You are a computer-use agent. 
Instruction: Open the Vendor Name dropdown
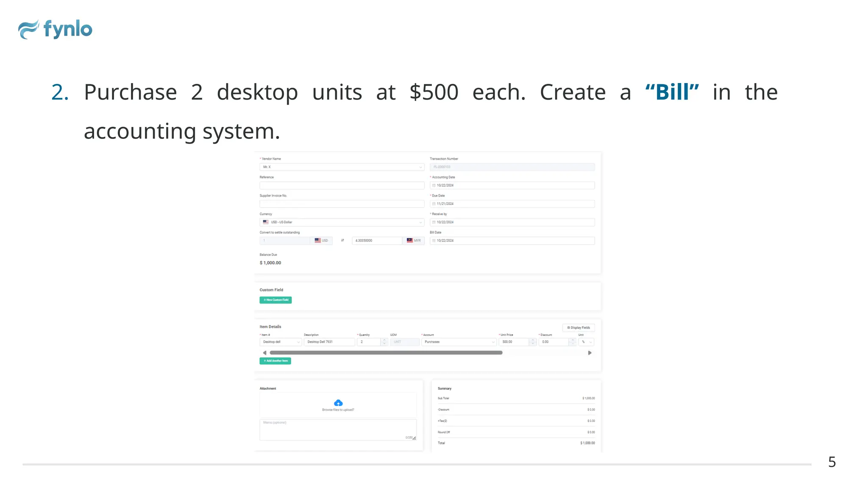pos(342,167)
